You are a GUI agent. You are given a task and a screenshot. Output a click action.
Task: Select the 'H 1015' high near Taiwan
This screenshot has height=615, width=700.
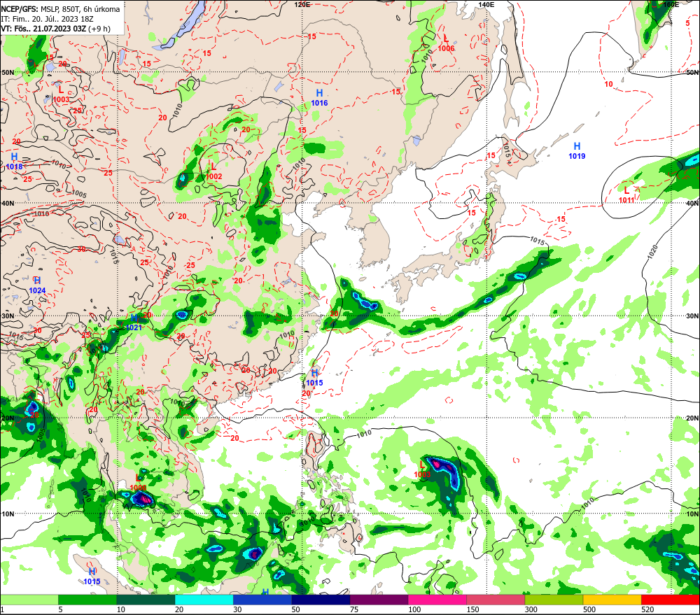pos(314,378)
